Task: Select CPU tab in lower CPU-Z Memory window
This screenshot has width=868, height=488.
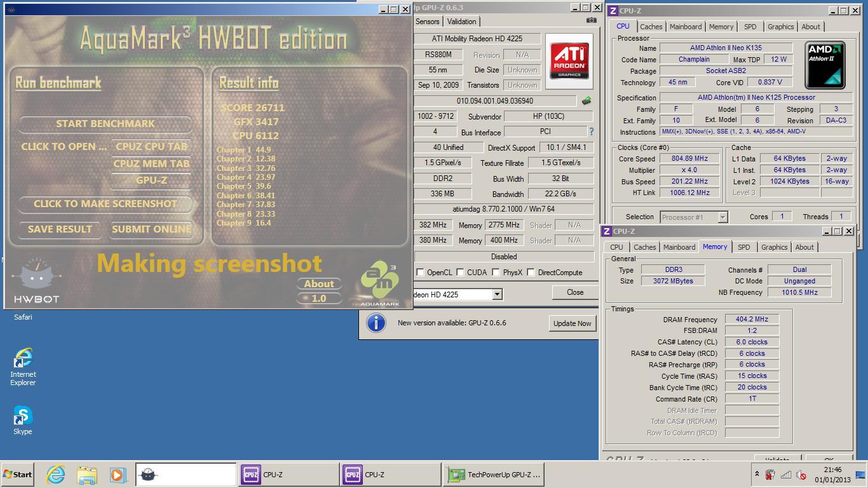Action: click(616, 247)
